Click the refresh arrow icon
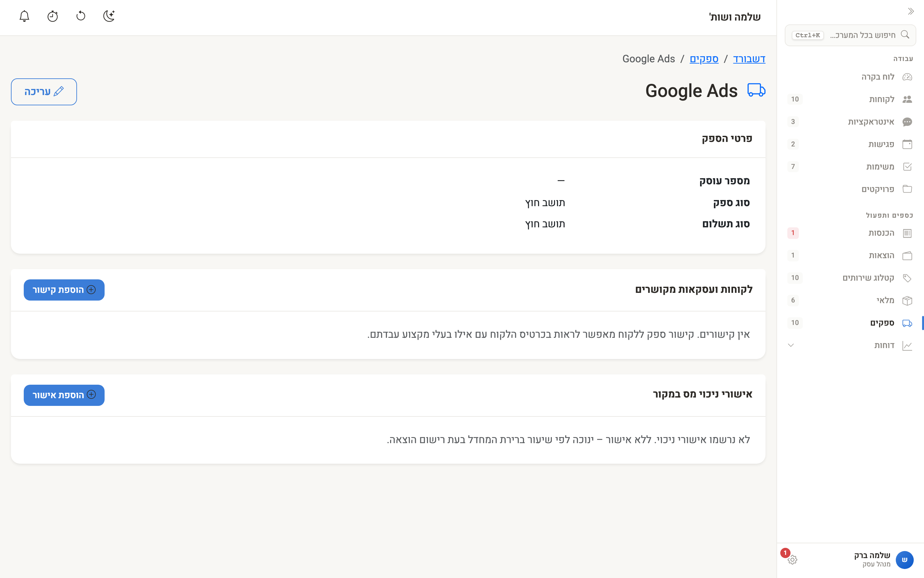 pos(81,16)
